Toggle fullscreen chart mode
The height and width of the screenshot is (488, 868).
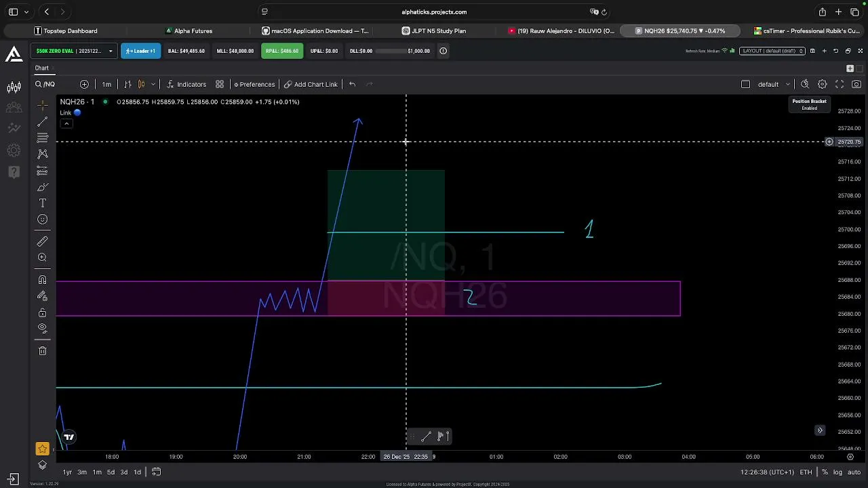[x=840, y=84]
